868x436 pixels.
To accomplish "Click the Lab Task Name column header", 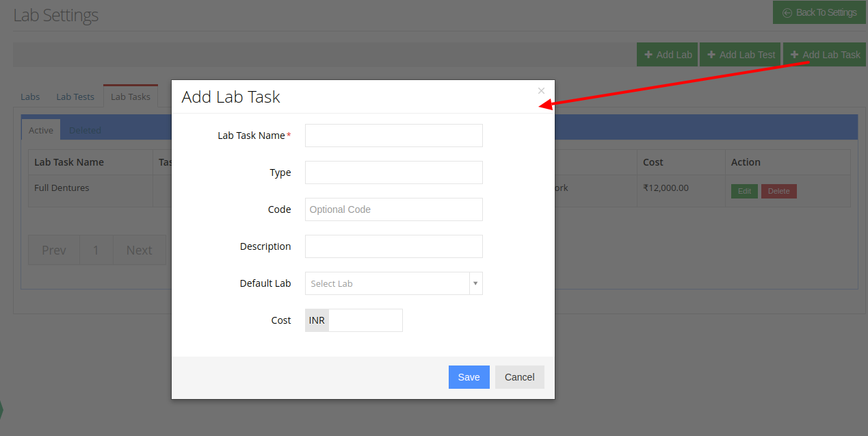I will click(91, 162).
